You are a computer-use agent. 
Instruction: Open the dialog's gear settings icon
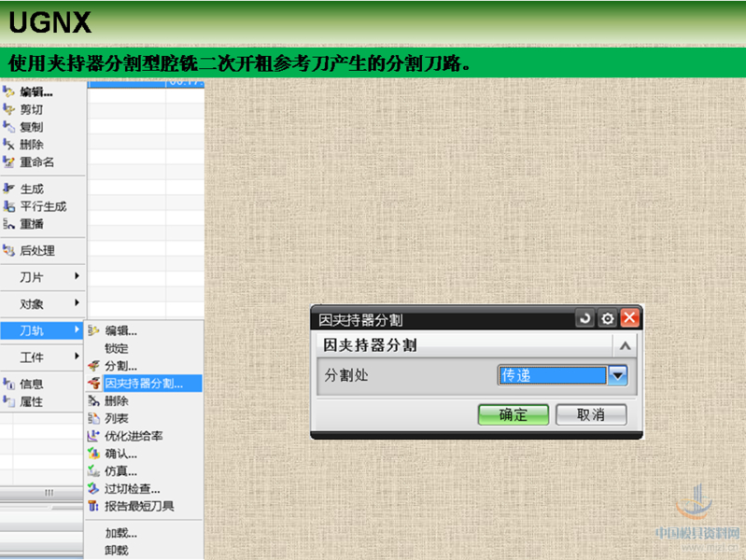(607, 318)
